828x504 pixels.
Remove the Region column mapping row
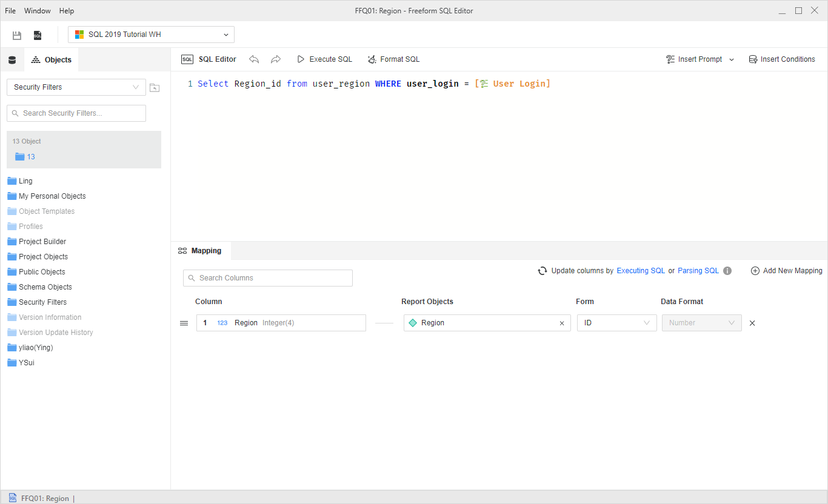tap(752, 323)
